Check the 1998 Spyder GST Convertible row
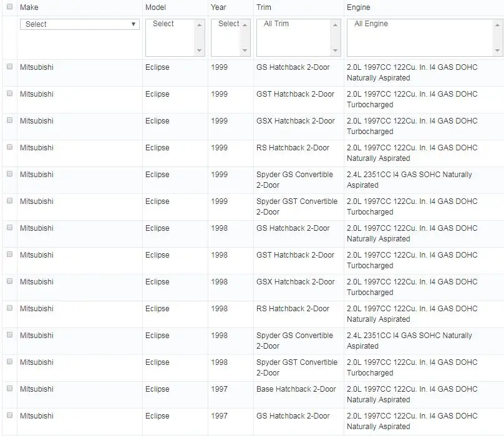The image size is (504, 436). point(9,361)
